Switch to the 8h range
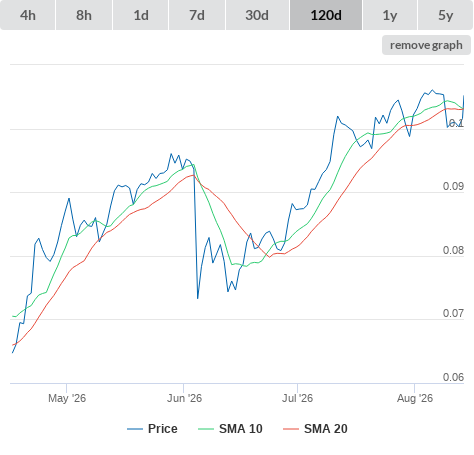Screen dimensions: 474x455 (x=84, y=15)
